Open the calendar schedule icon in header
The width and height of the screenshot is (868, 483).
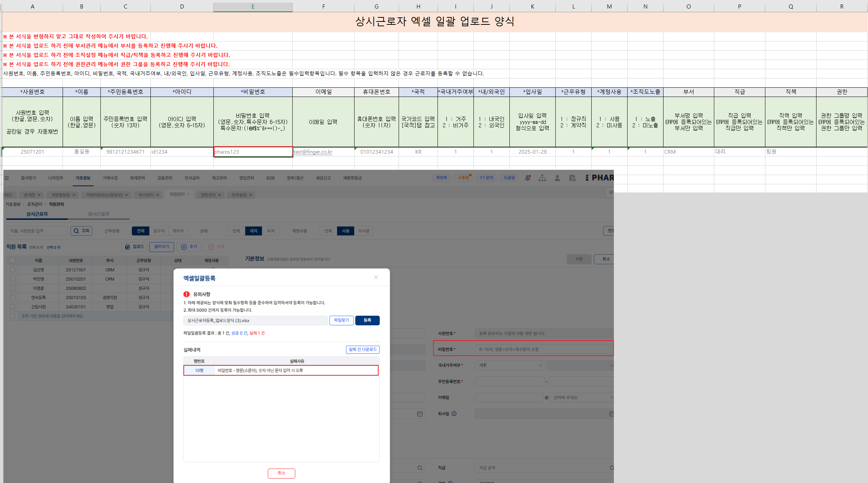(x=572, y=178)
